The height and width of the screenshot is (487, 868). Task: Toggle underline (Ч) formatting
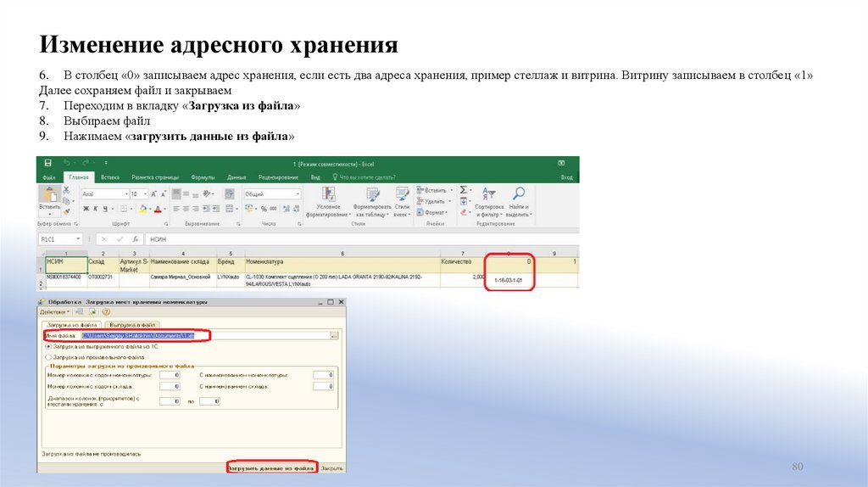pos(105,209)
